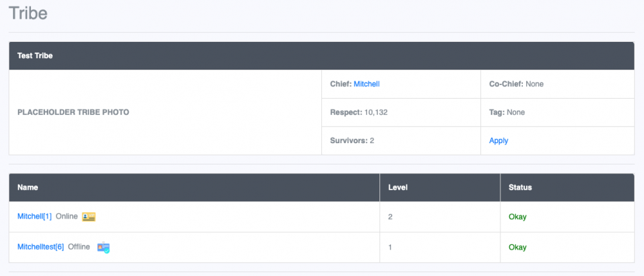Click the Tribe page heading
644x276 pixels.
click(x=28, y=13)
